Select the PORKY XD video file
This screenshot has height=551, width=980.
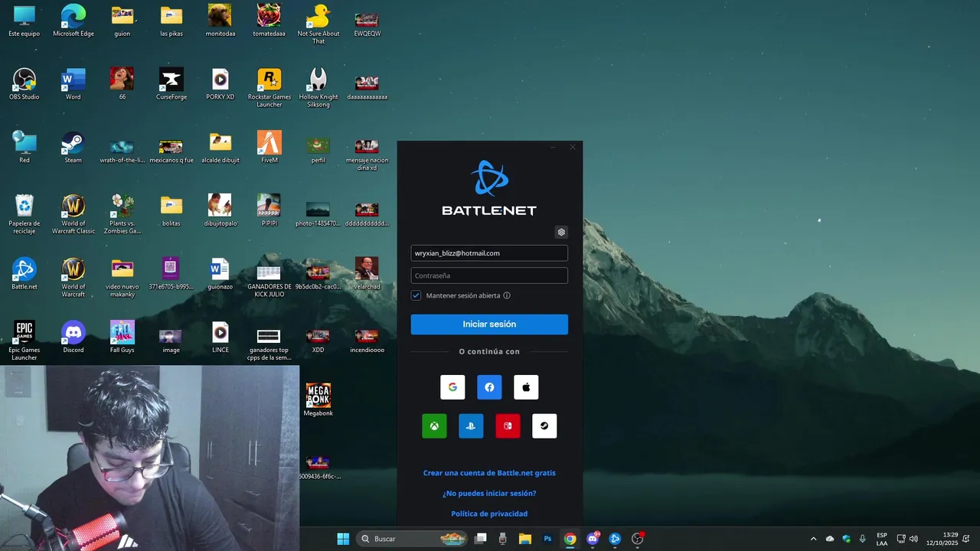tap(220, 85)
